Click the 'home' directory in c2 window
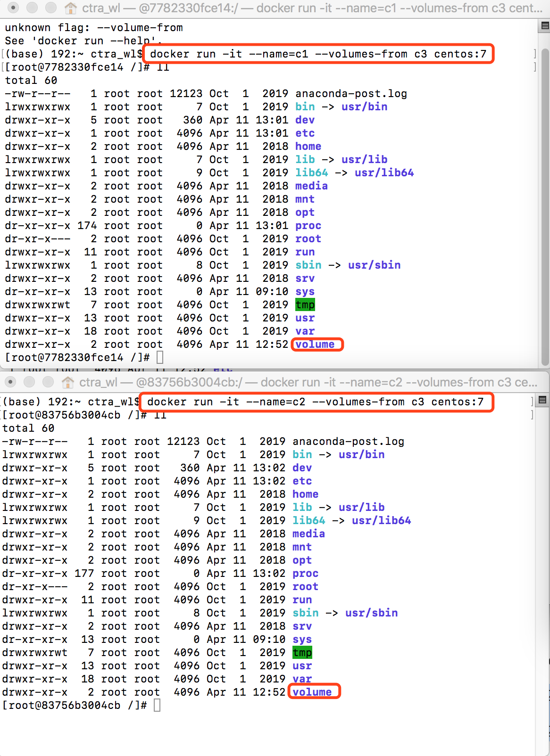The width and height of the screenshot is (550, 756). coord(306,494)
